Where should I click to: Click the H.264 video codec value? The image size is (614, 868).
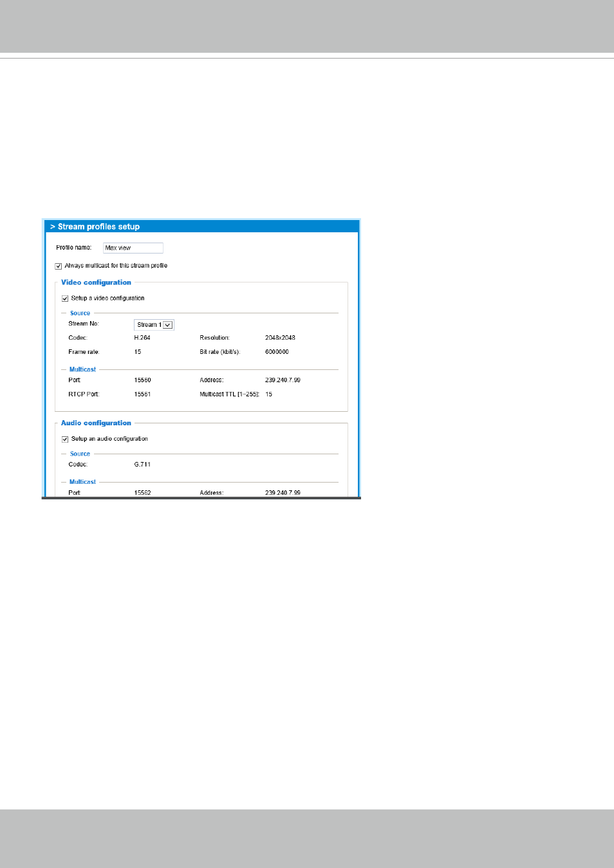(x=142, y=338)
